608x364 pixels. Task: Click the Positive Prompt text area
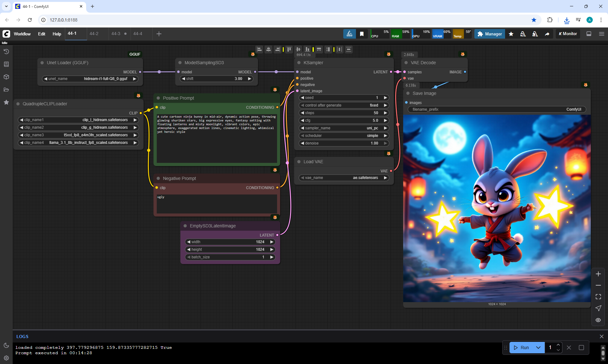[x=217, y=139]
